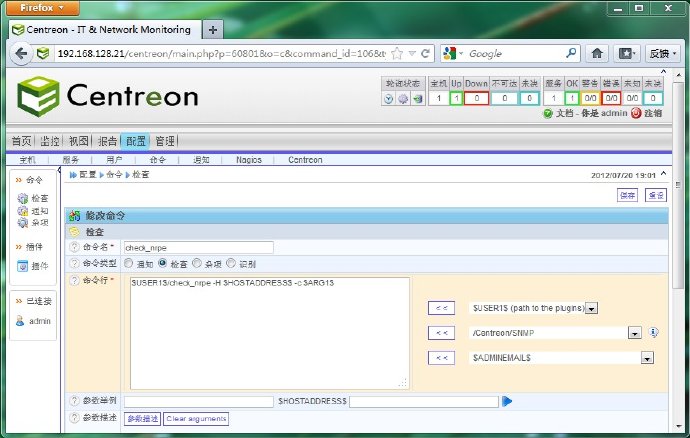Click the search magnifier in Google box
The width and height of the screenshot is (690, 438).
(x=571, y=53)
